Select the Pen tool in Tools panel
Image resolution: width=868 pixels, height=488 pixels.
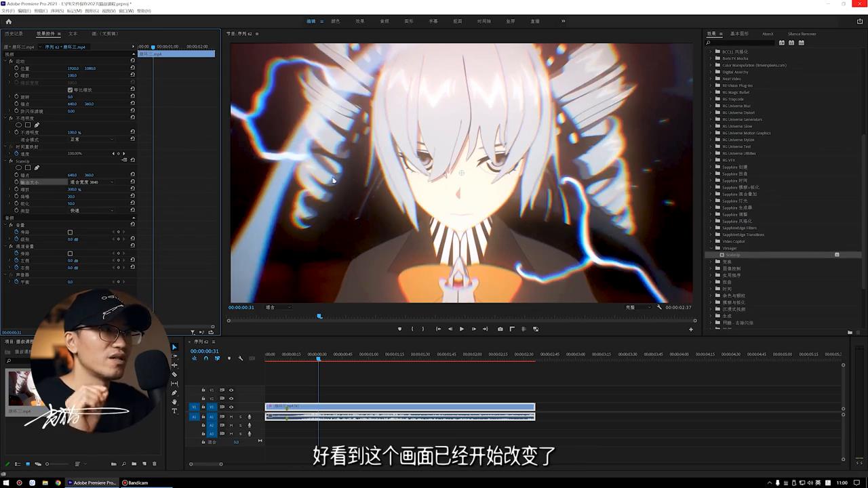[x=174, y=392]
